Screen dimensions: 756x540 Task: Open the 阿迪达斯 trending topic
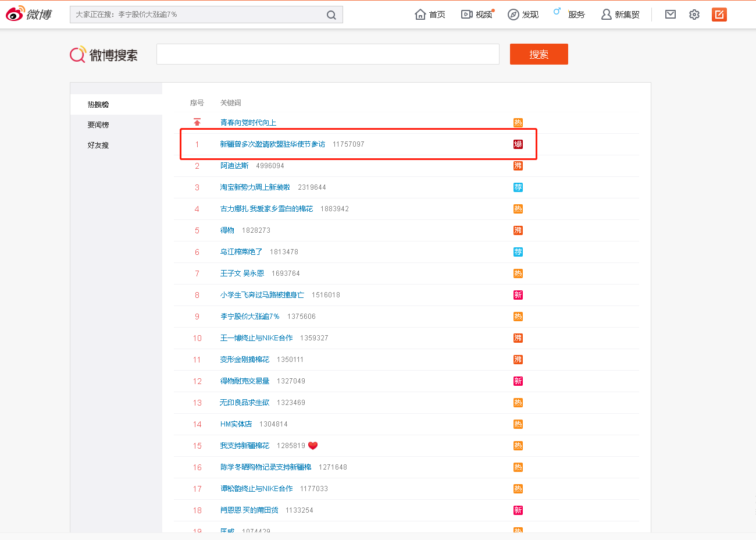(234, 166)
